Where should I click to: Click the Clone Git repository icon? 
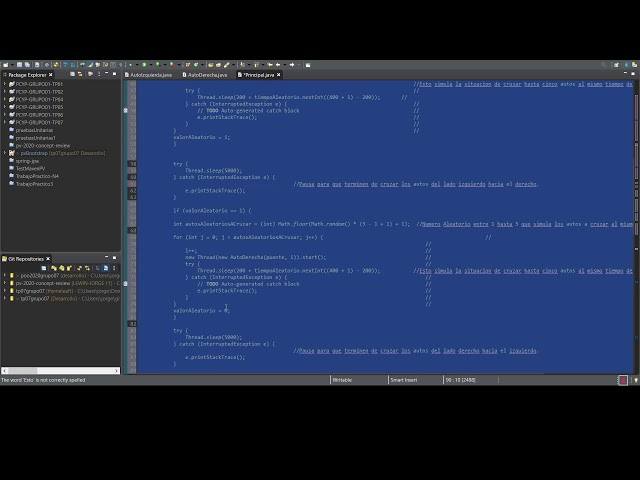point(62,268)
